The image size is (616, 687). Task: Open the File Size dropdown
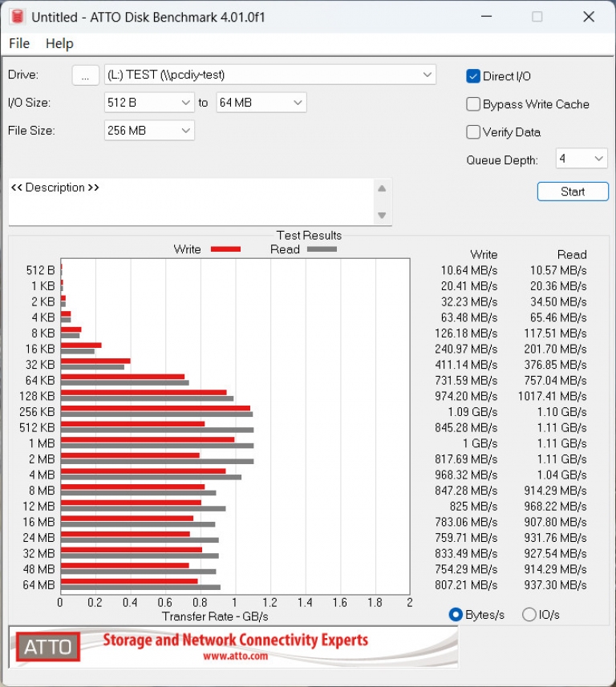point(149,131)
